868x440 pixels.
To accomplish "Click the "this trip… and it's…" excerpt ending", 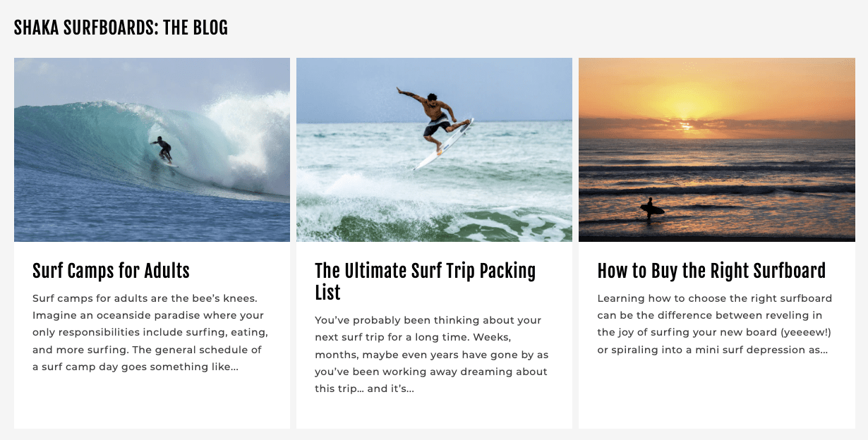I will [364, 389].
